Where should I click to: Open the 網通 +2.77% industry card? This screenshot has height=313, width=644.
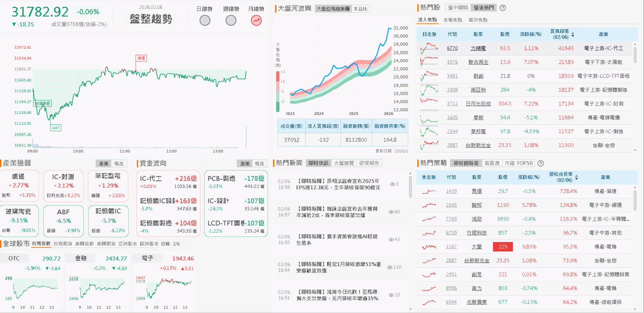click(18, 185)
